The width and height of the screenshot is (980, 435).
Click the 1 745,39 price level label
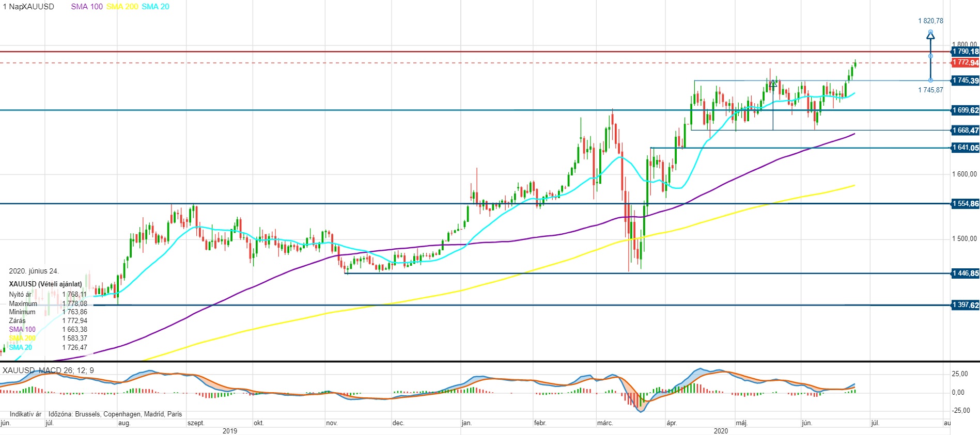tap(965, 80)
